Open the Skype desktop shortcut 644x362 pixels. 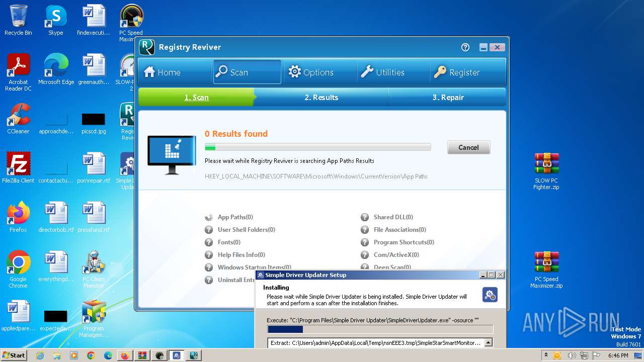click(55, 20)
